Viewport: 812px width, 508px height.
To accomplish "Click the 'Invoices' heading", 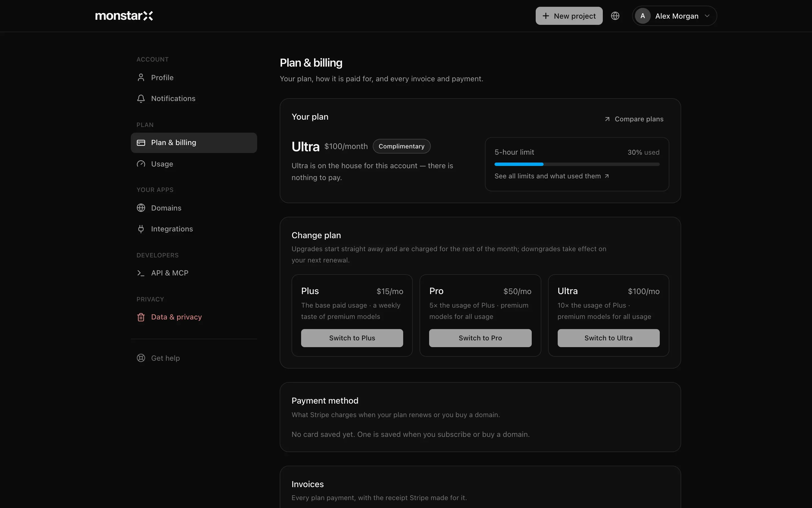I will click(x=307, y=484).
